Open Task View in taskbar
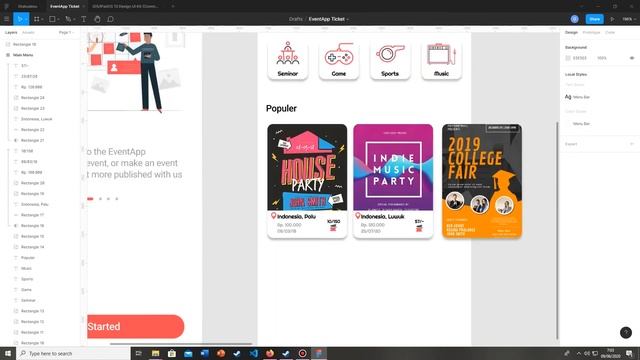The width and height of the screenshot is (640, 360). pyautogui.click(x=138, y=353)
